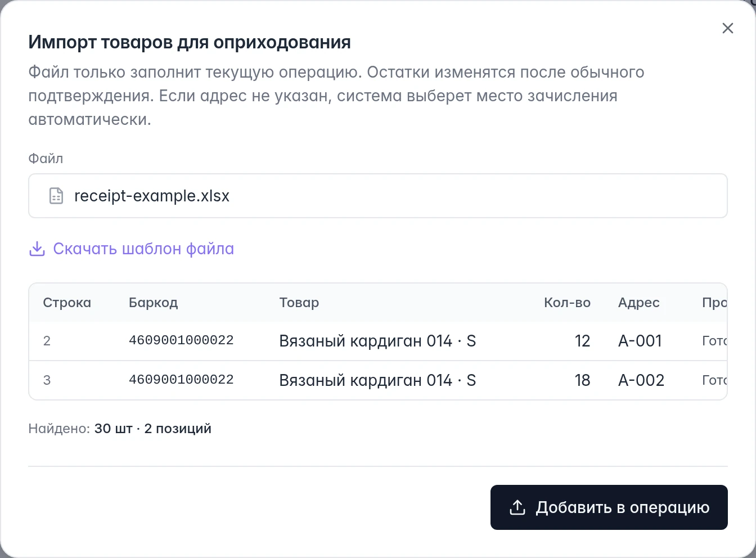Click the Товар column header
This screenshot has height=558, width=756.
299,303
